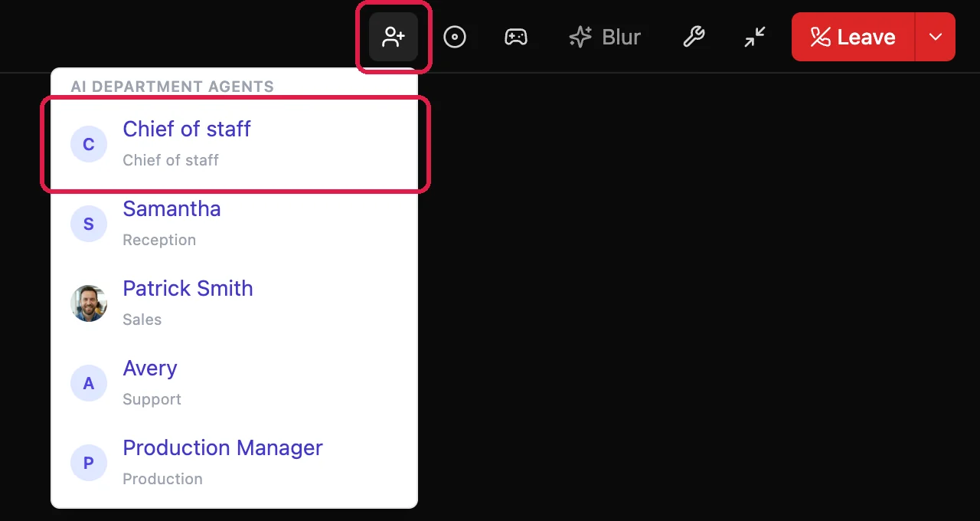Screen dimensions: 980x521
Task: Select the Production Manager agent
Action: [234, 463]
